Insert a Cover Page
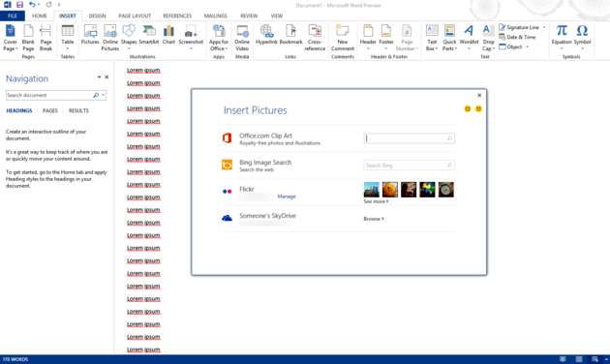610x364 pixels. pyautogui.click(x=10, y=38)
